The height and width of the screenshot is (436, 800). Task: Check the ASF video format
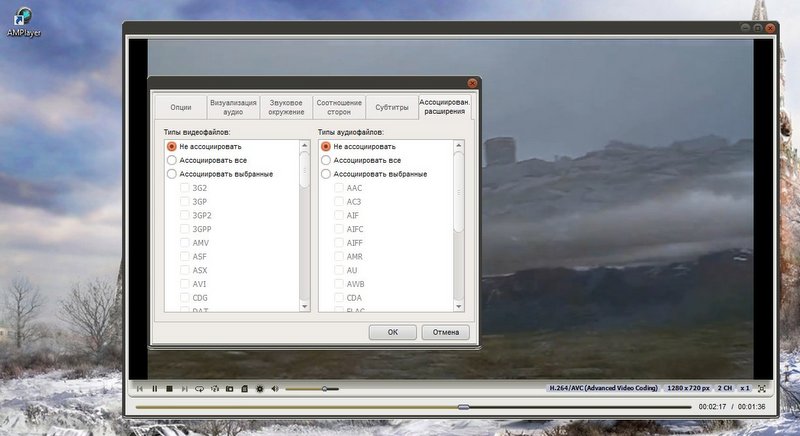185,257
